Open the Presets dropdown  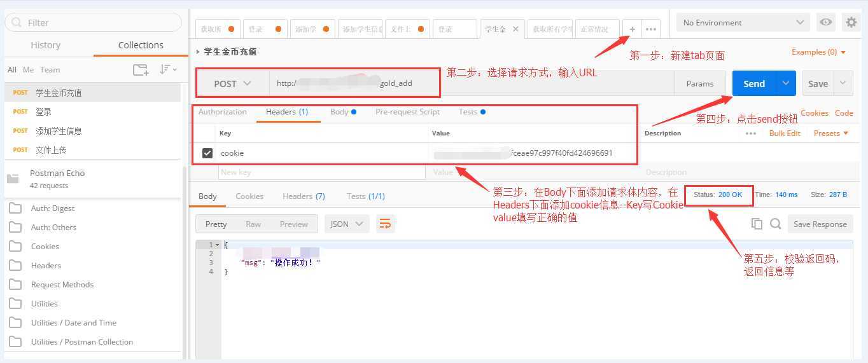point(831,134)
